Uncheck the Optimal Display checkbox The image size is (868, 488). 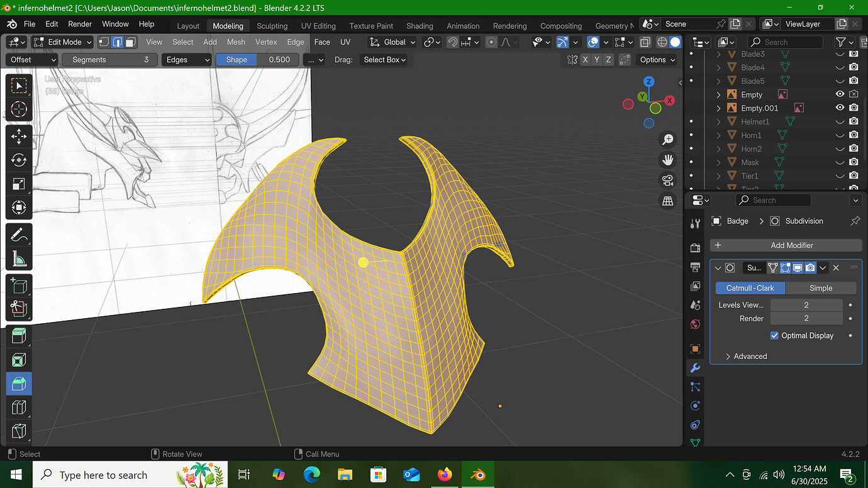(774, 336)
